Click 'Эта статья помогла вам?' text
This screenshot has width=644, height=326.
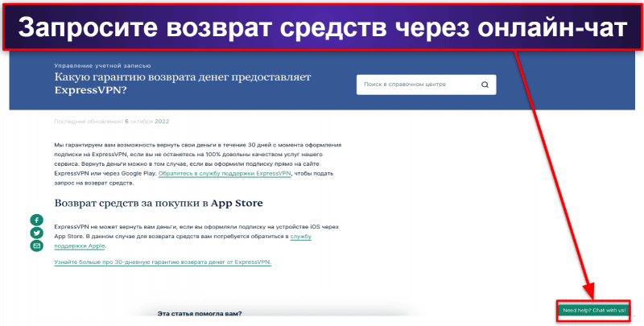click(x=200, y=314)
